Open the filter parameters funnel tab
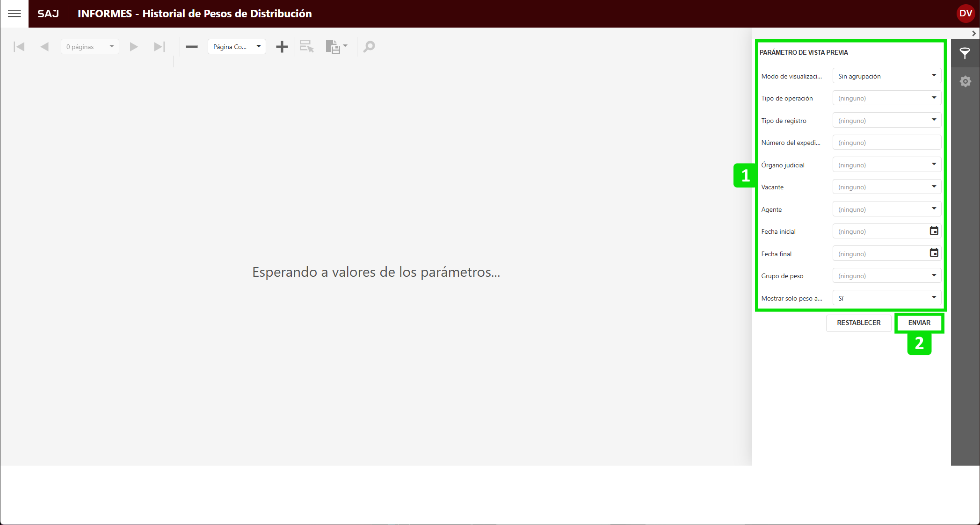Image resolution: width=980 pixels, height=525 pixels. click(965, 53)
